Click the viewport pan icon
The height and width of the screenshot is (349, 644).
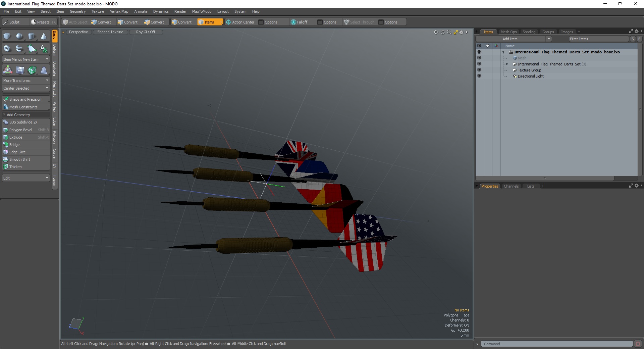point(436,32)
